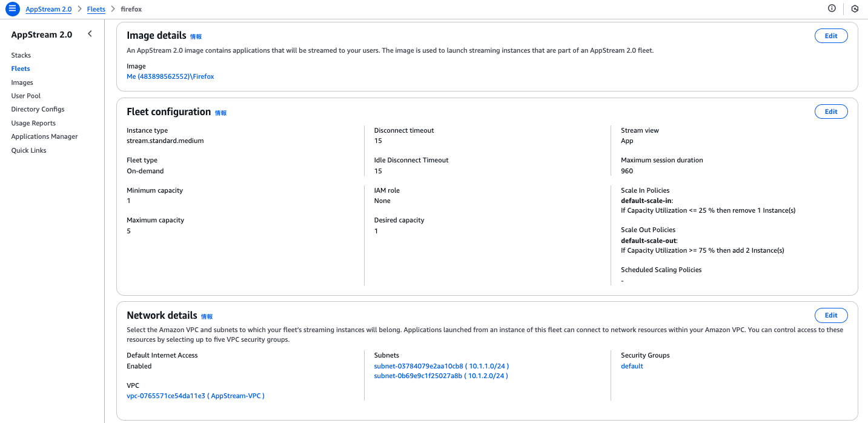Open subnet-03784079e2aa10cb8 link
This screenshot has width=868, height=423.
tap(442, 366)
